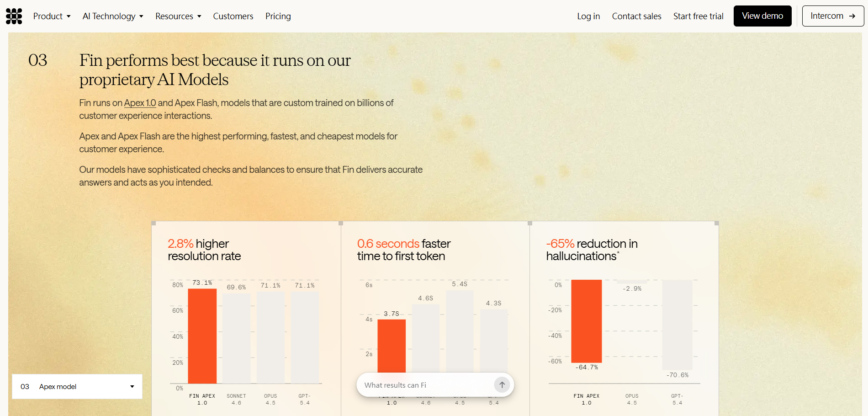Open the Pricing page

(x=278, y=16)
